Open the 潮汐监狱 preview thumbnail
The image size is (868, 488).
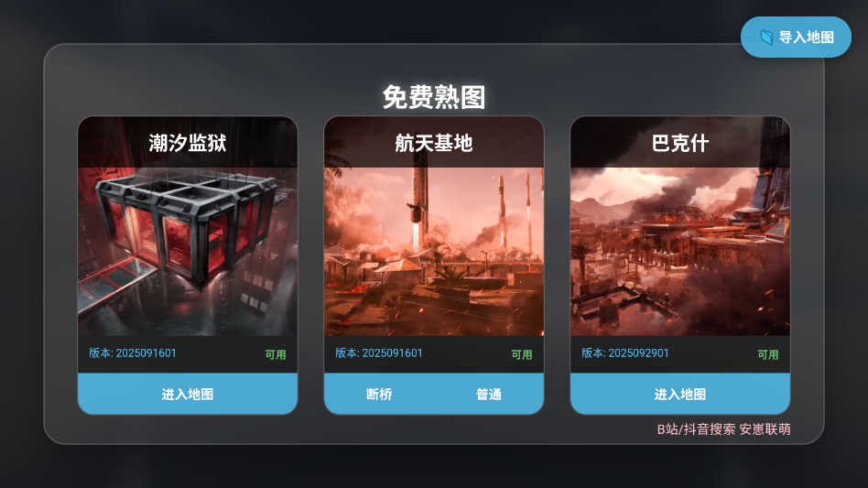click(188, 251)
